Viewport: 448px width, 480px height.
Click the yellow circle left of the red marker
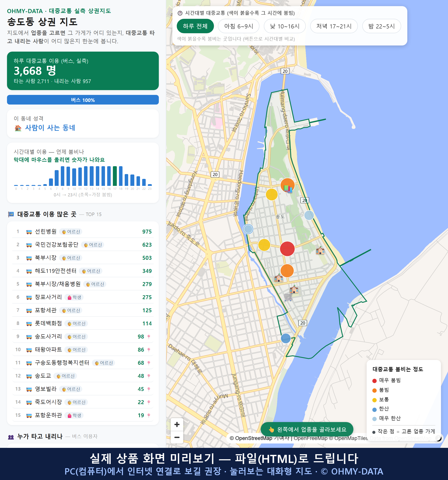264,245
